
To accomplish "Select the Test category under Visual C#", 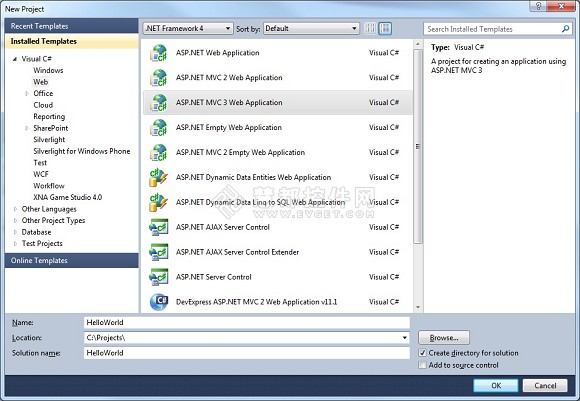I will (40, 163).
